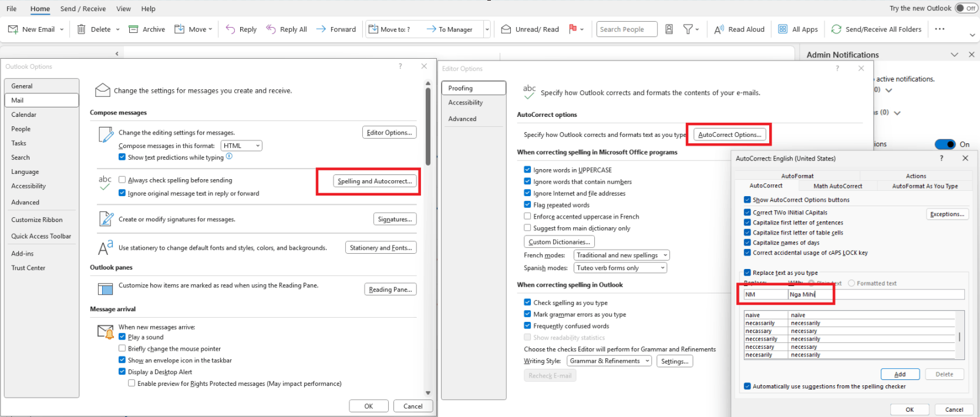Screen dimensions: 980x417
Task: Check Briefly change the mouse pointer
Action: (x=122, y=348)
